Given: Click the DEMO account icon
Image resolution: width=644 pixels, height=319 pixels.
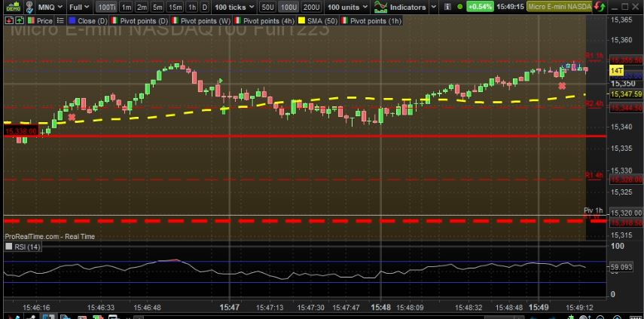Looking at the screenshot, I should point(13,7).
